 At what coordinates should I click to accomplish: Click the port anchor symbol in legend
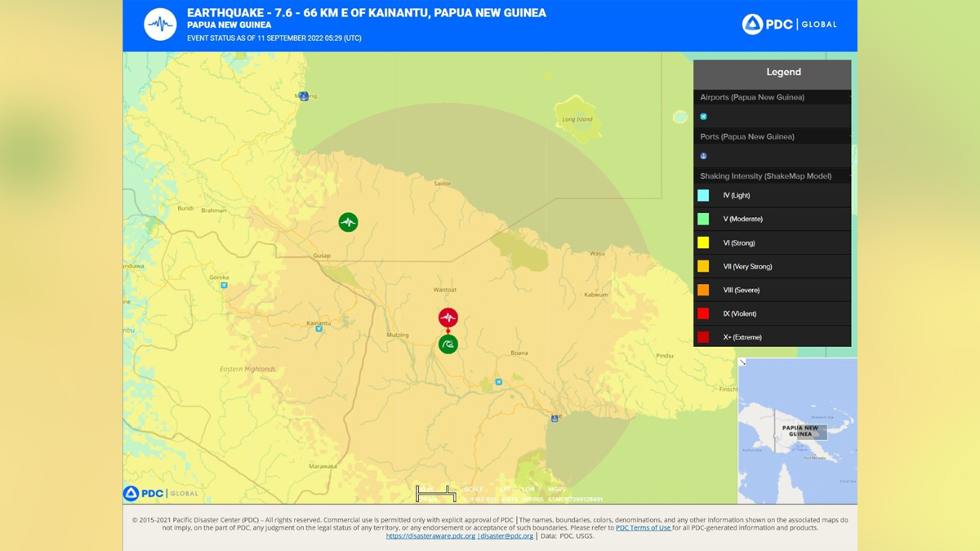click(x=703, y=156)
